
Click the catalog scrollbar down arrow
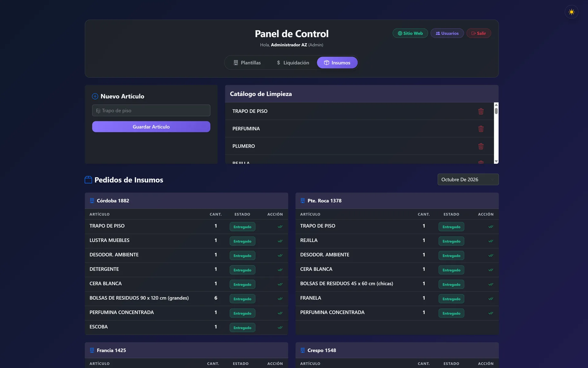(x=496, y=161)
